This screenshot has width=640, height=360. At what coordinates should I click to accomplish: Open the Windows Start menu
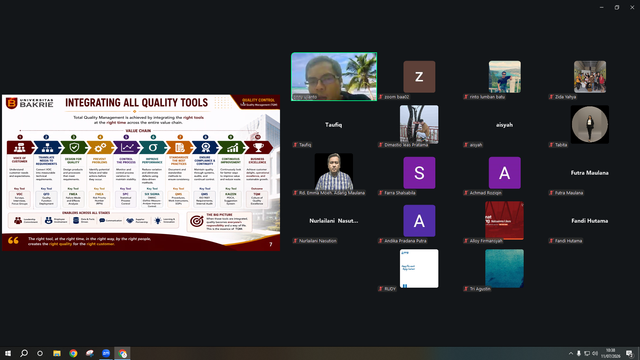pyautogui.click(x=8, y=353)
